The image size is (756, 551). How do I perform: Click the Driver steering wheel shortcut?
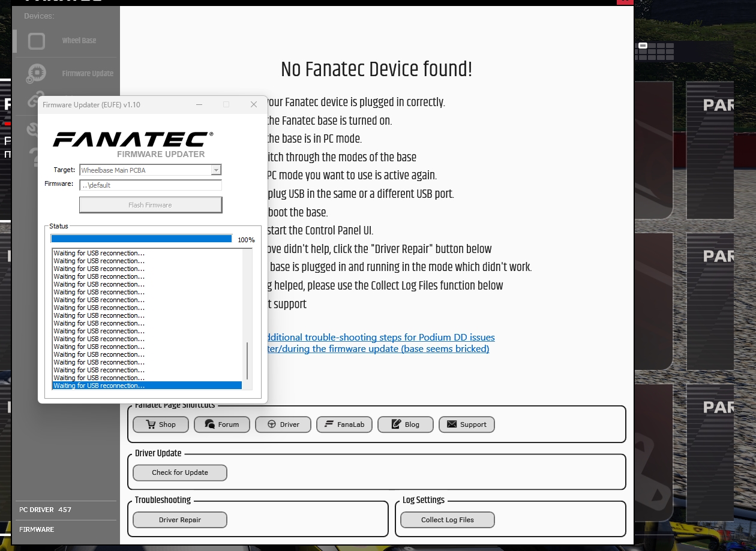[x=283, y=424]
